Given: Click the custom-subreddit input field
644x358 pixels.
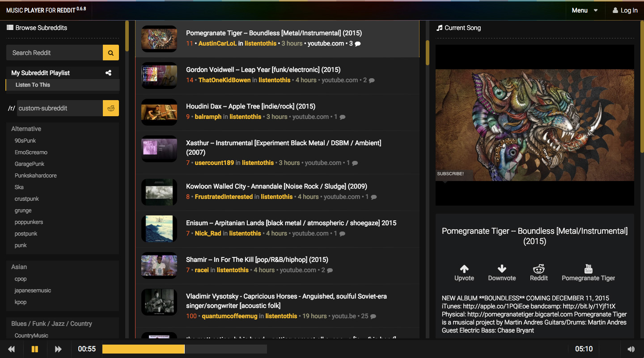Looking at the screenshot, I should coord(60,108).
